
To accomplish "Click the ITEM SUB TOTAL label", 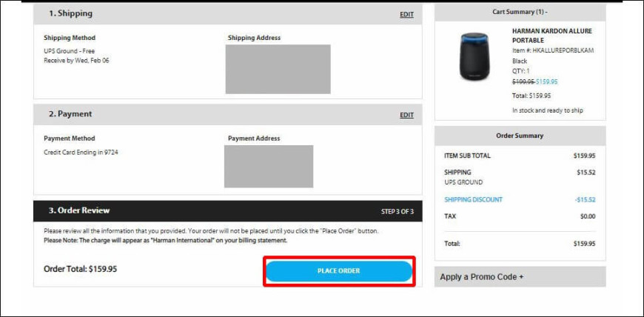I will [x=467, y=156].
